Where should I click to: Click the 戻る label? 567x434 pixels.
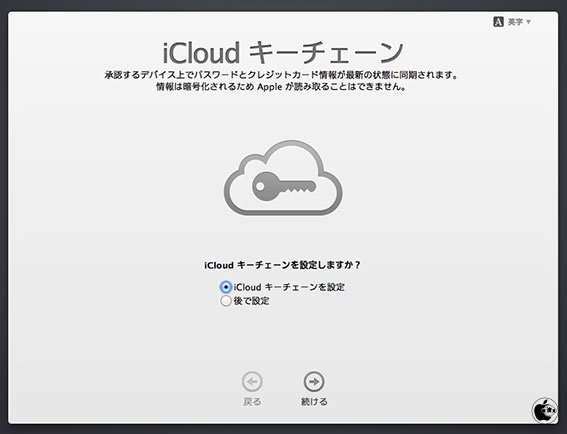(x=252, y=401)
